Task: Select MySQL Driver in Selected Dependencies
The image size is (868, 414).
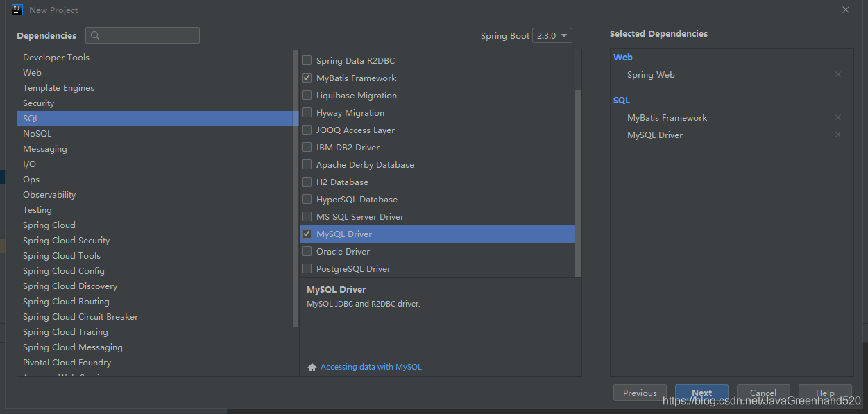Action: 655,135
